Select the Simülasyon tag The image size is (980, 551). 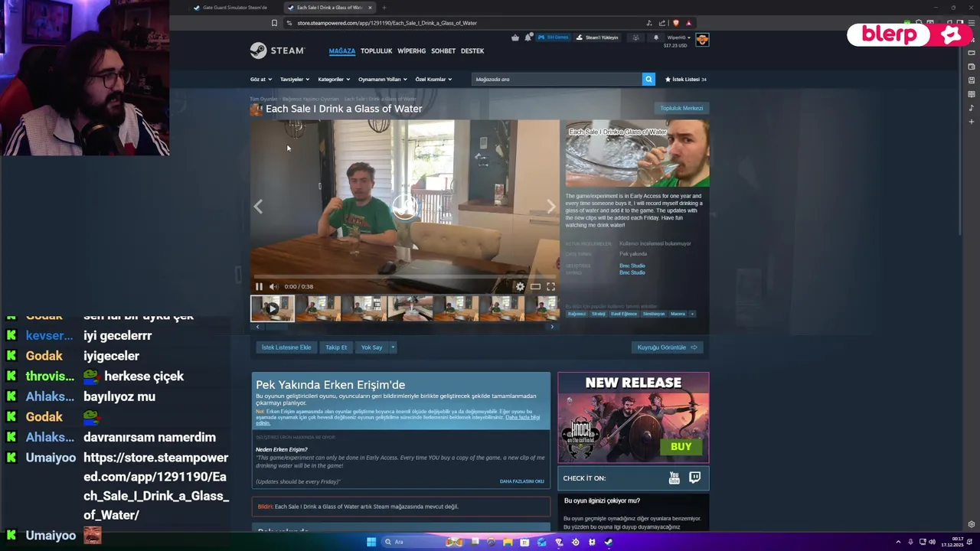click(x=654, y=314)
